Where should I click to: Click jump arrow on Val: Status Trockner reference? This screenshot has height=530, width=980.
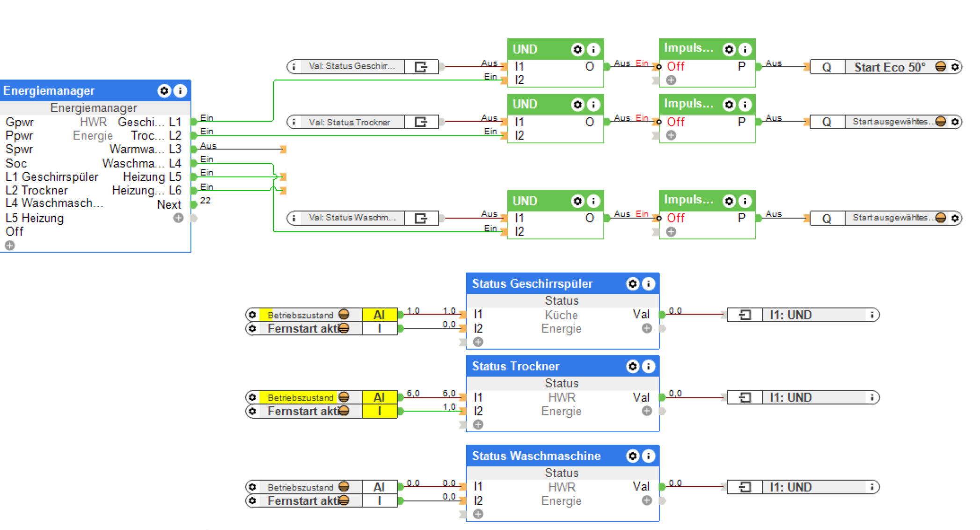tap(421, 122)
